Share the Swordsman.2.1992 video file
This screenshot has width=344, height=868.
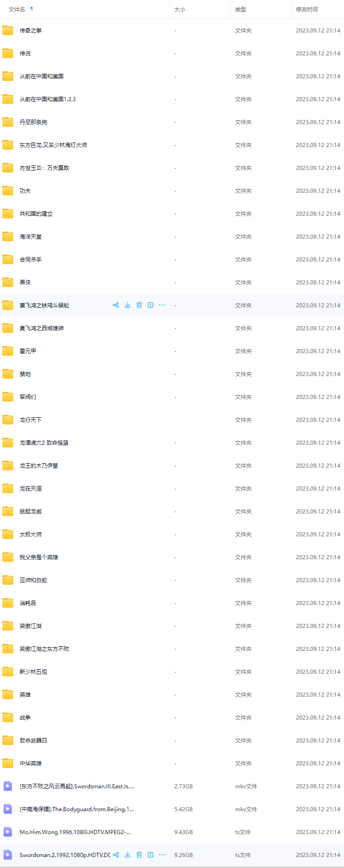116,855
